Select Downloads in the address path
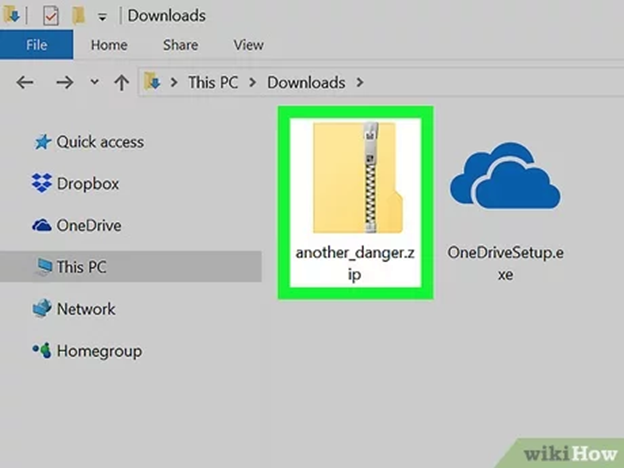Screen dimensions: 624x468 tap(306, 83)
